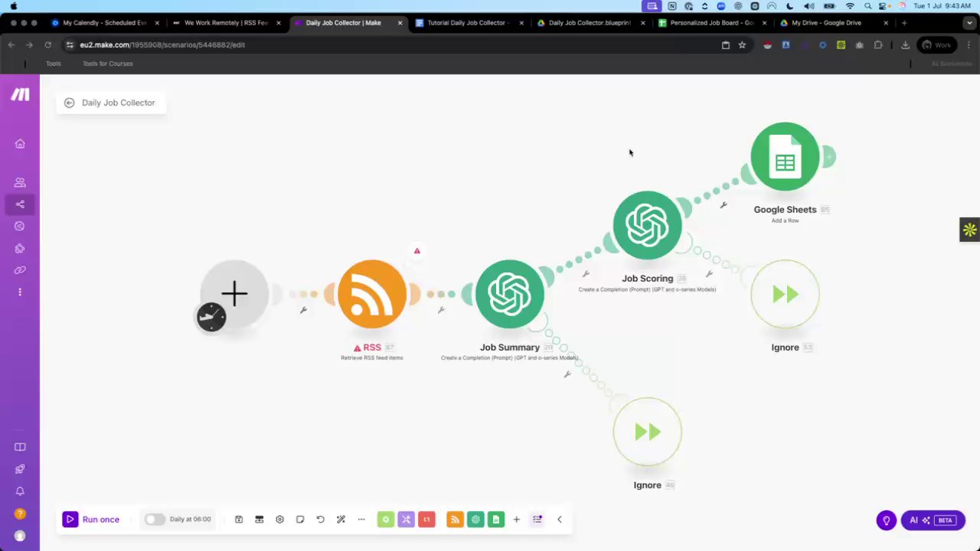Viewport: 980px width, 551px height.
Task: Open Notifications bell in sidebar
Action: [x=20, y=491]
